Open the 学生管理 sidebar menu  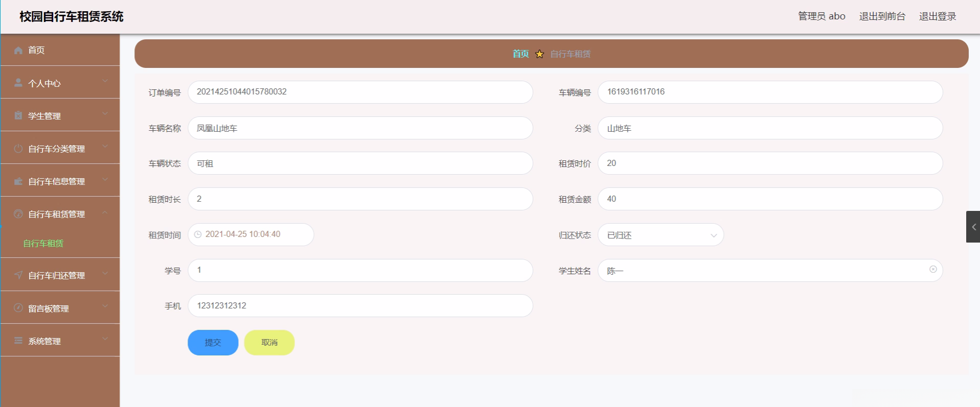tap(60, 115)
